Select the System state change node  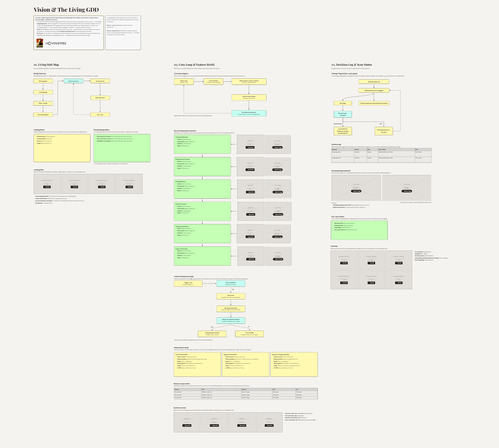(x=249, y=97)
